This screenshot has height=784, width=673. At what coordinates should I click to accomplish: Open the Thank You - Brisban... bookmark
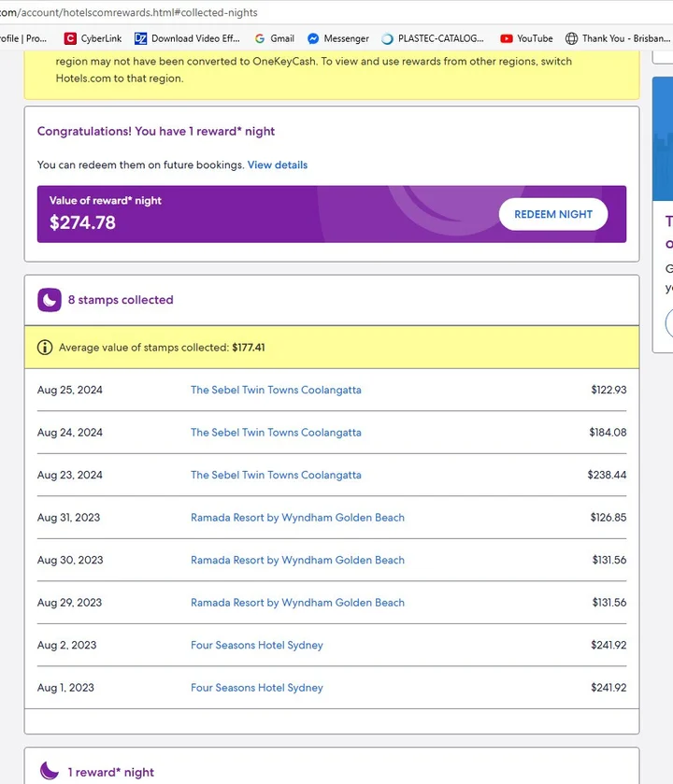pos(618,38)
